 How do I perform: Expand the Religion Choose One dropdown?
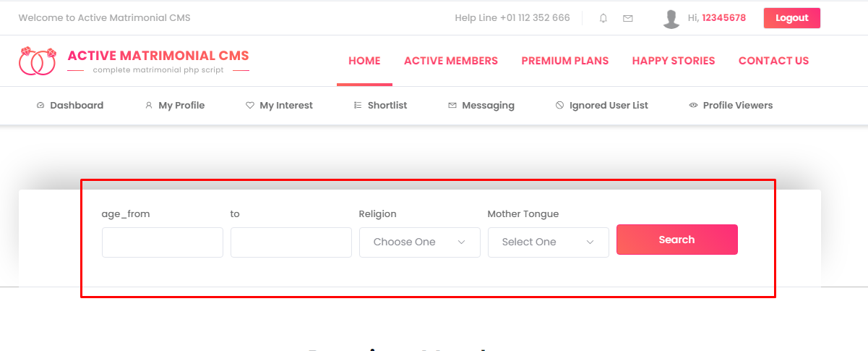tap(420, 242)
